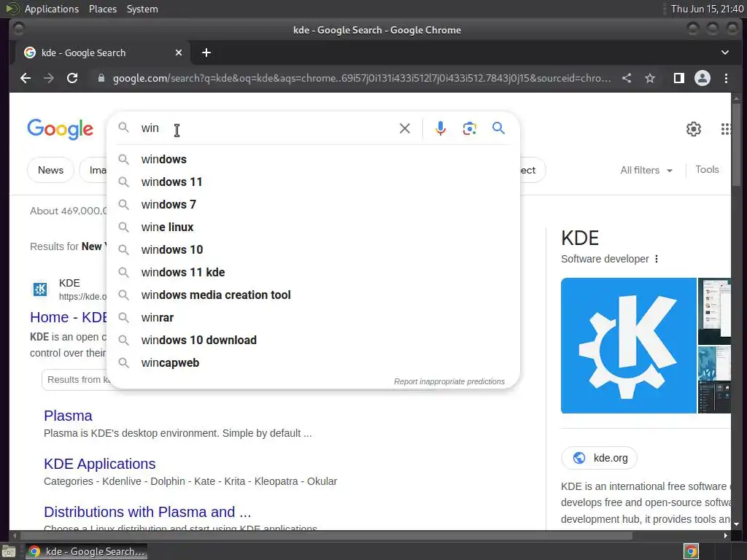Choose the "windows 10 download" suggestion
Screen dimensions: 747x560
point(313,341)
